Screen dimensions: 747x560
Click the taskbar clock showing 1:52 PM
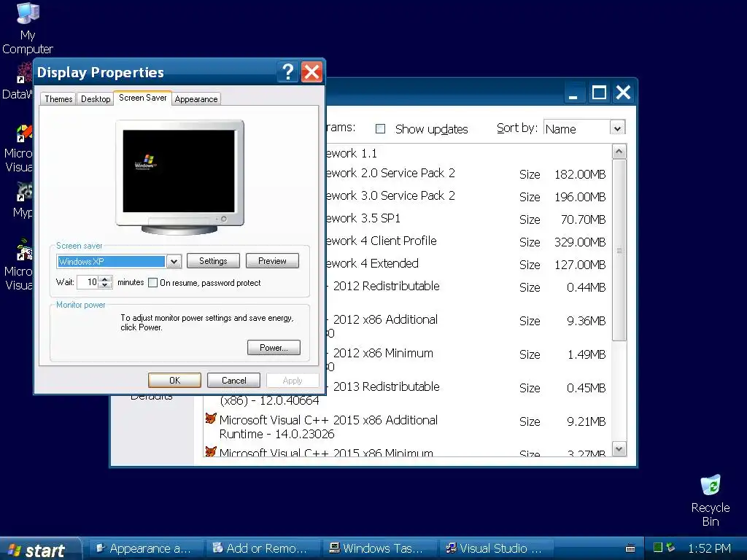point(709,548)
